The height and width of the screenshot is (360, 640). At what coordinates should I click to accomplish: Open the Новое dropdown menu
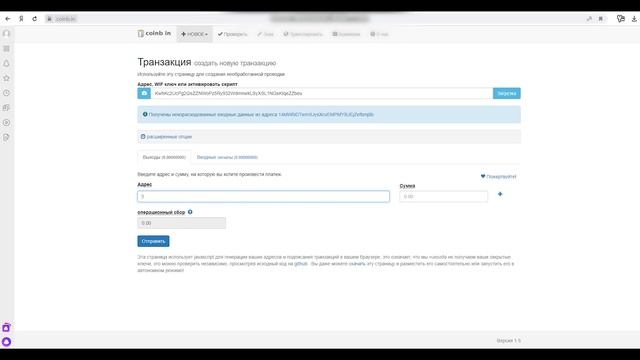[x=194, y=34]
